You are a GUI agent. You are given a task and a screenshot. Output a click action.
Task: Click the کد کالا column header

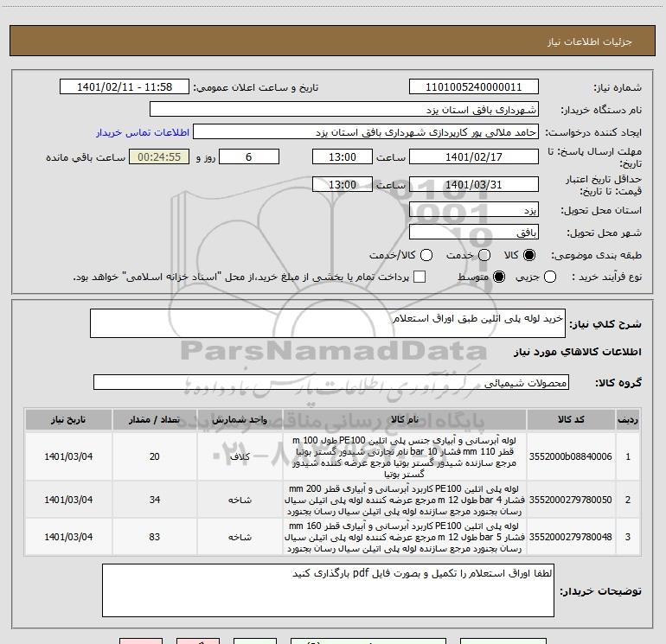(571, 420)
